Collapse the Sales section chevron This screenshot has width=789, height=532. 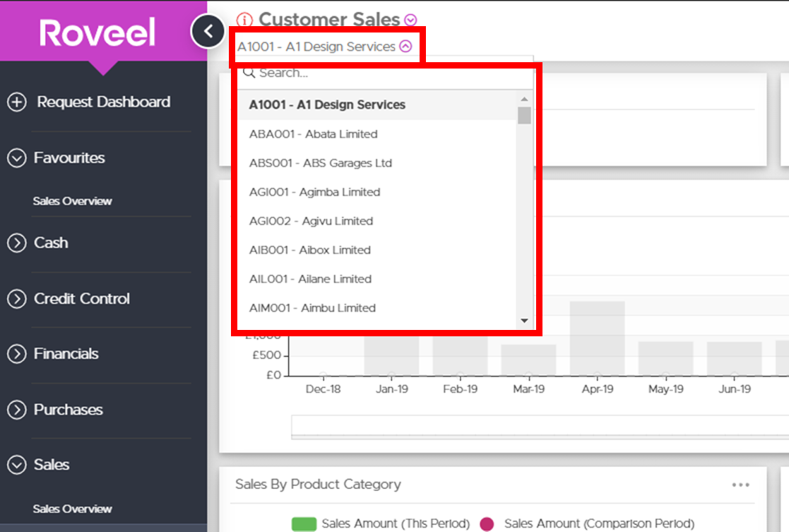point(17,465)
